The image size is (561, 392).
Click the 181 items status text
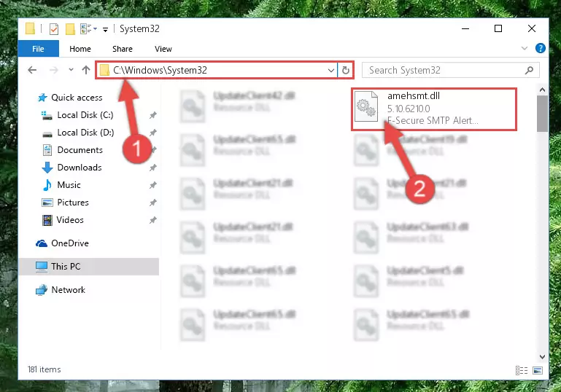tap(45, 369)
